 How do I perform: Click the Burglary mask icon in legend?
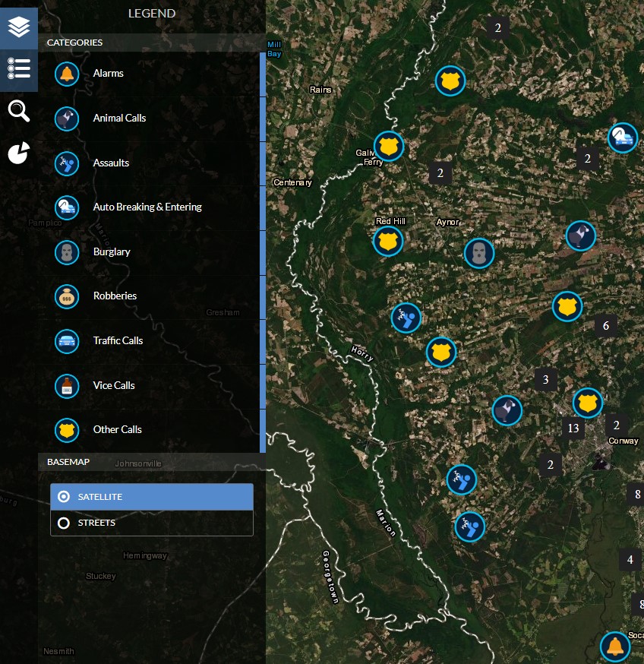point(67,252)
